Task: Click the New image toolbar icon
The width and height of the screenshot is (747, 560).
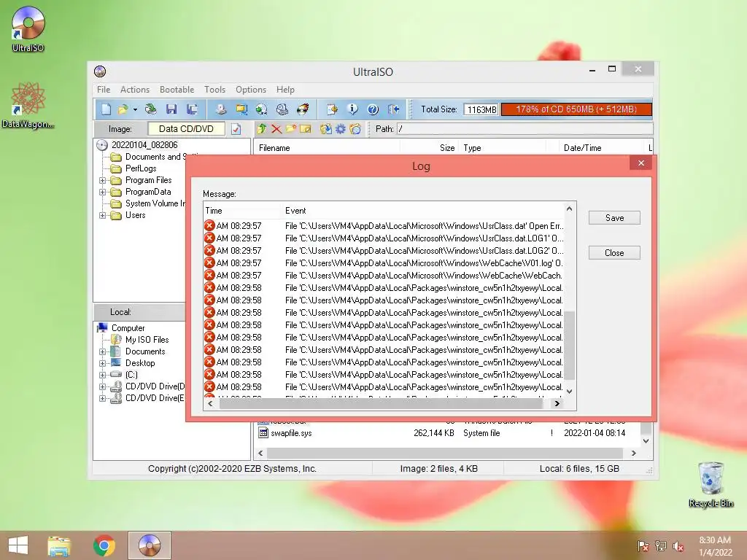Action: [x=106, y=109]
